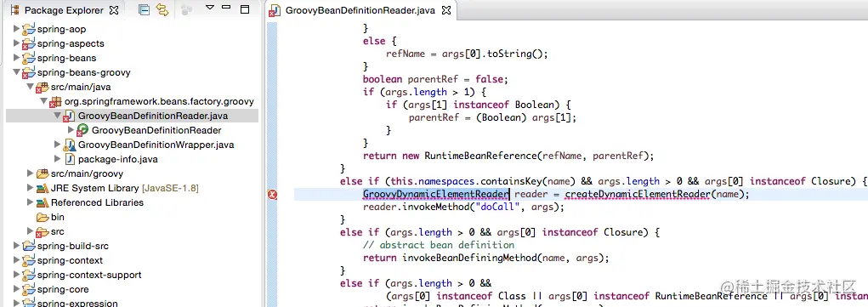Image resolution: width=868 pixels, height=307 pixels.
Task: Close the GroovyBeanDefinitionReader.java editor tab
Action: [446, 10]
